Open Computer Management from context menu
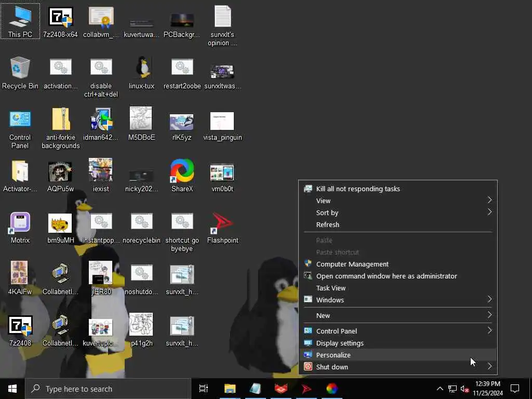 pyautogui.click(x=398, y=264)
